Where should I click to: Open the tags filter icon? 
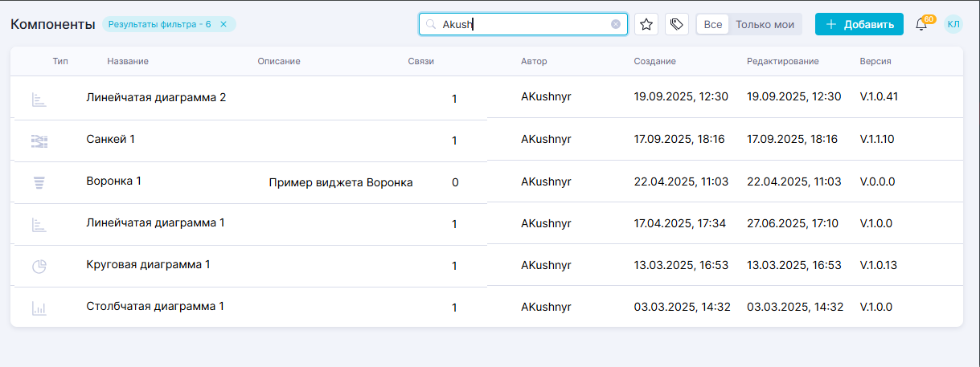pos(677,24)
